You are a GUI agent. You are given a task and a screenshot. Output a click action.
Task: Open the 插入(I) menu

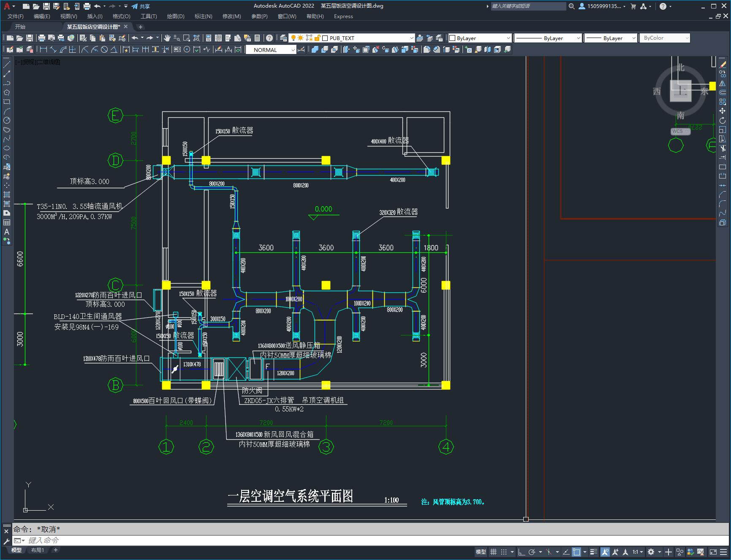point(95,16)
